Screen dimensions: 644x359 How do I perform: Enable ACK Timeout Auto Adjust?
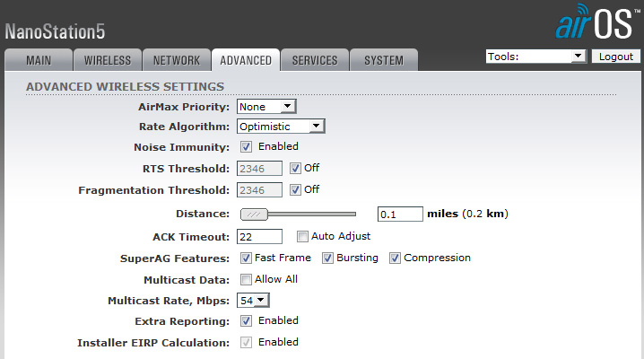(x=302, y=236)
